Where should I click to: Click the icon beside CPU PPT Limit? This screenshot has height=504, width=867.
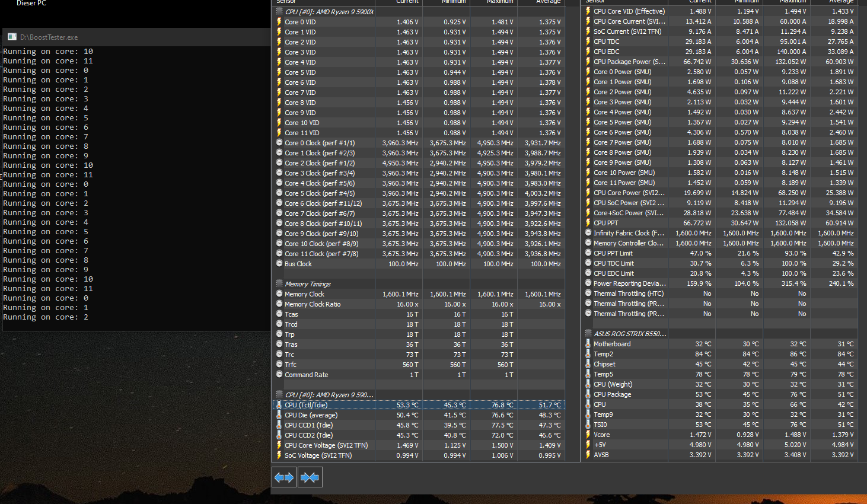tap(588, 253)
